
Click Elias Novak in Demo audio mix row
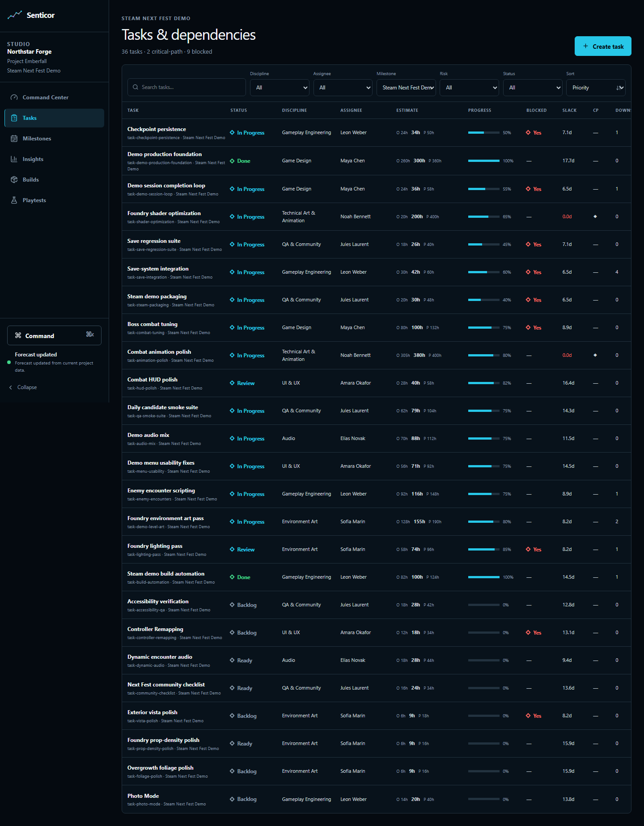[353, 438]
